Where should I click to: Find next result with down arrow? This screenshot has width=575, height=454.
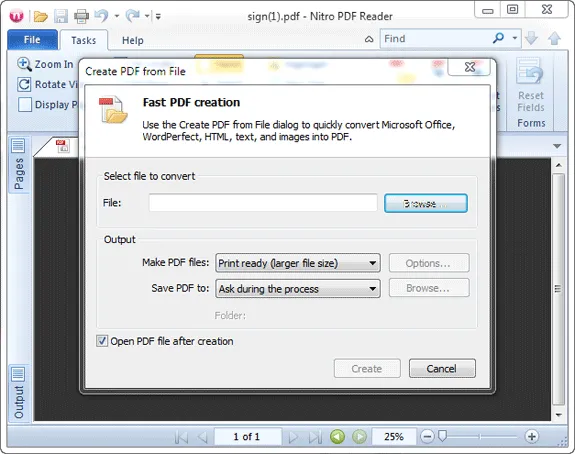pyautogui.click(x=532, y=38)
